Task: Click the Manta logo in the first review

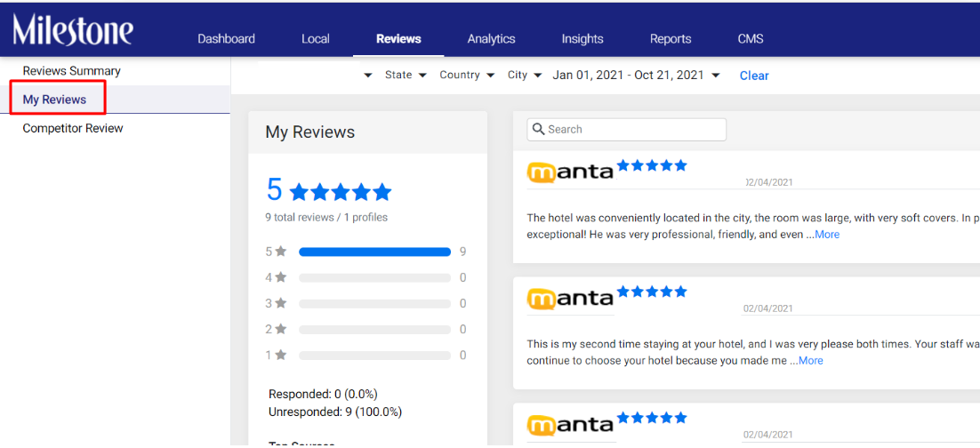Action: tap(571, 172)
